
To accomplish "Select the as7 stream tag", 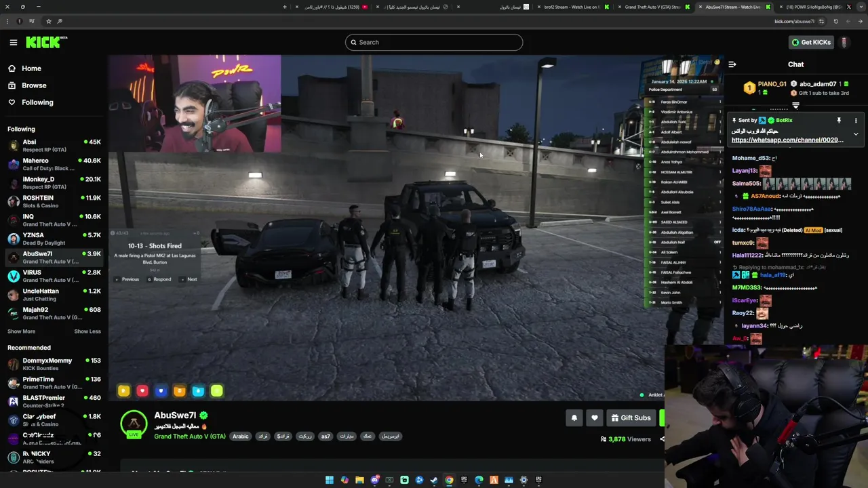I will coord(325,436).
